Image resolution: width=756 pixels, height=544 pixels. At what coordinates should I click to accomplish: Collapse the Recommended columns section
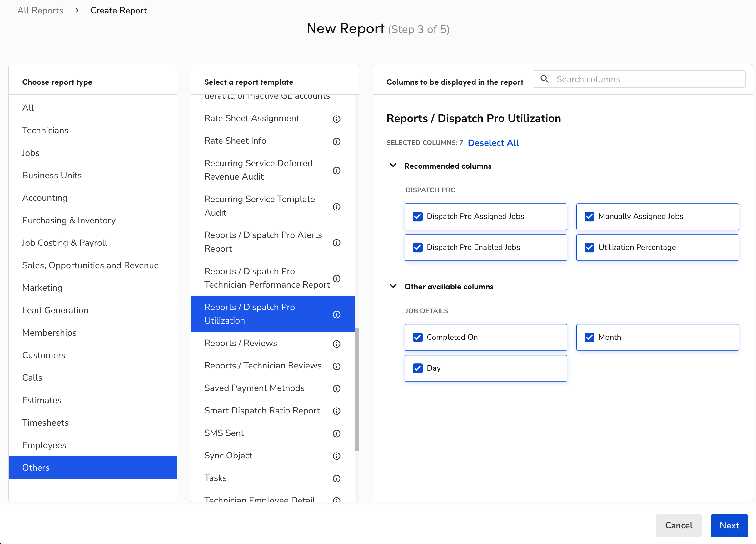(393, 166)
